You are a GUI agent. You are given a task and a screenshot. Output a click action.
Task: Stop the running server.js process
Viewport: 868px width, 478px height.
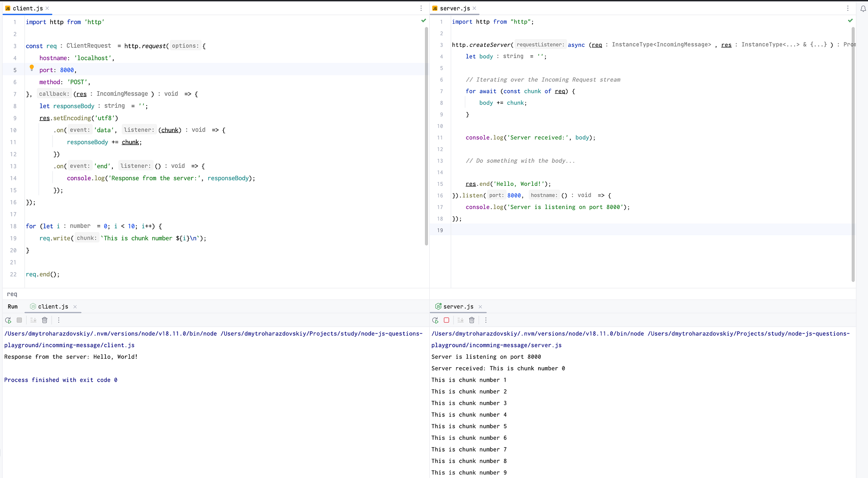point(446,320)
